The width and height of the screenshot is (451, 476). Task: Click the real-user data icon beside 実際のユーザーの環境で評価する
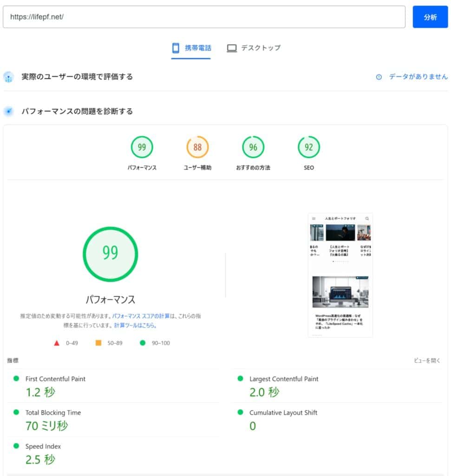(9, 77)
